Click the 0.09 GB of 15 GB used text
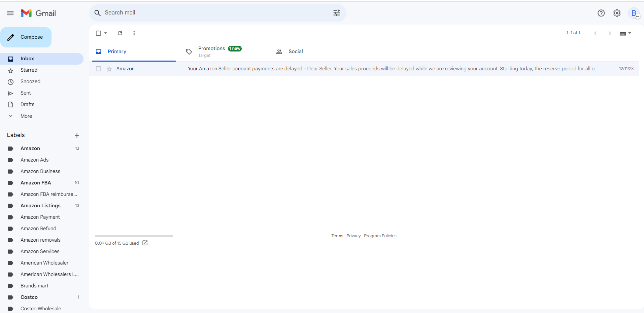 [117, 243]
